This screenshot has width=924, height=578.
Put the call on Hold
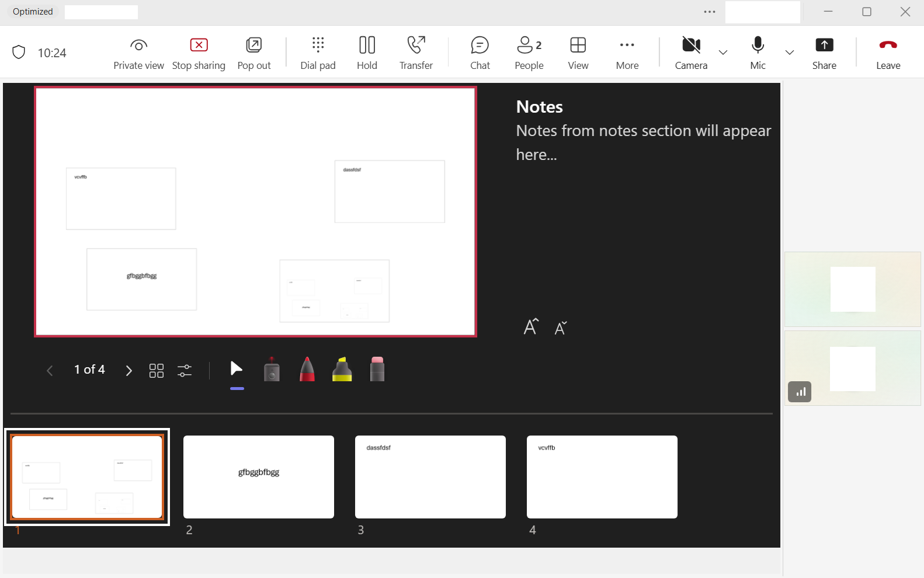pyautogui.click(x=367, y=53)
